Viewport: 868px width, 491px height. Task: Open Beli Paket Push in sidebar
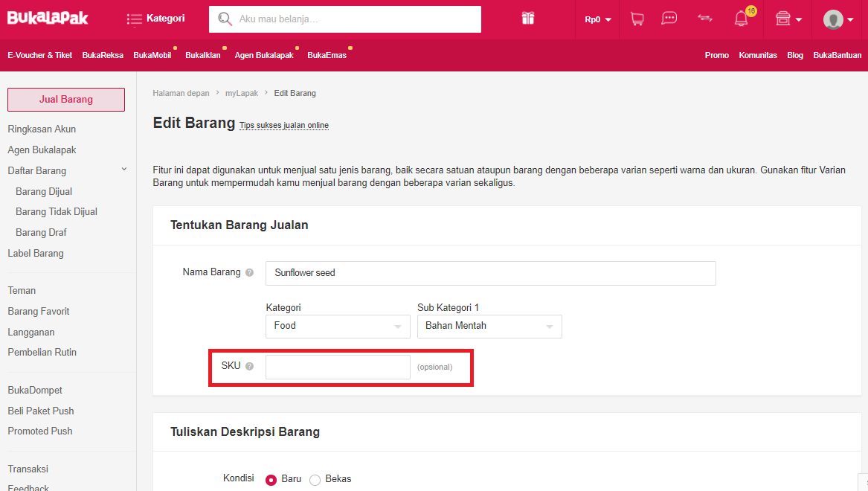click(x=41, y=411)
